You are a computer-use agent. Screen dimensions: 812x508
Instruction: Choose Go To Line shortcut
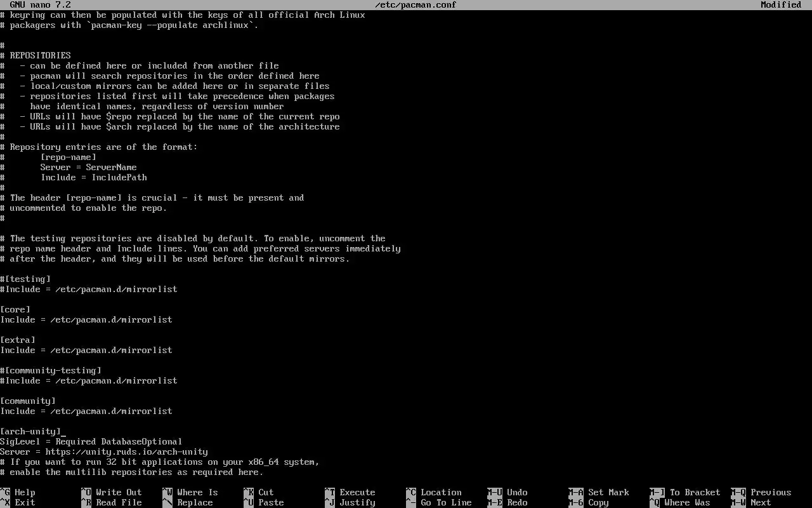pos(439,502)
